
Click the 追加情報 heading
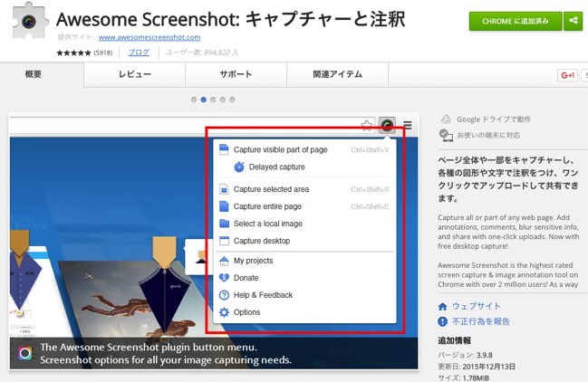[x=454, y=340]
